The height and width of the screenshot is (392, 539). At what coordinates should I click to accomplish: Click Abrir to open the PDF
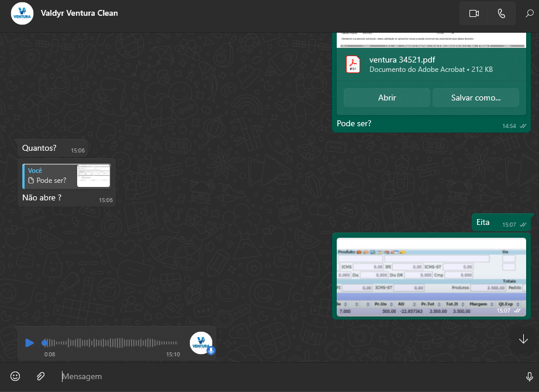click(386, 98)
